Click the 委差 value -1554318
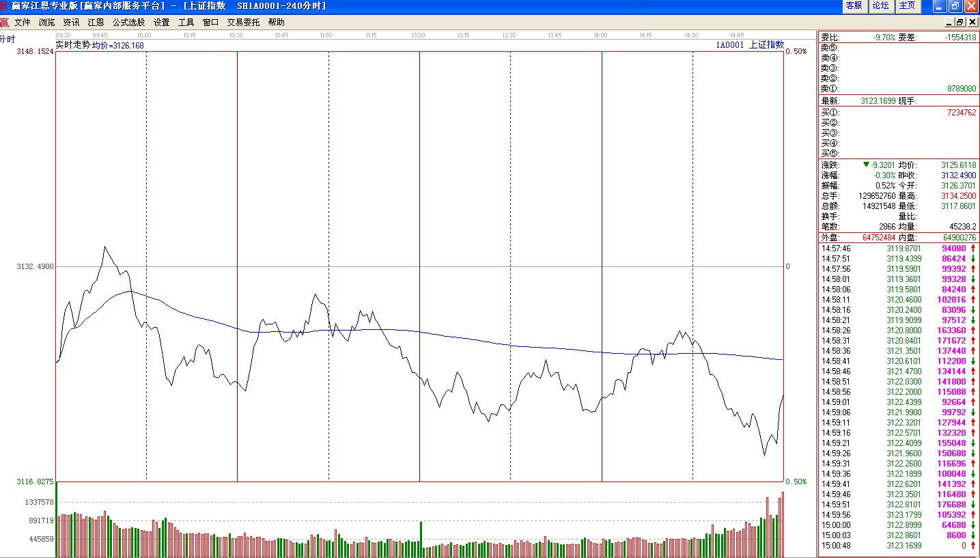This screenshot has width=980, height=558. [960, 38]
